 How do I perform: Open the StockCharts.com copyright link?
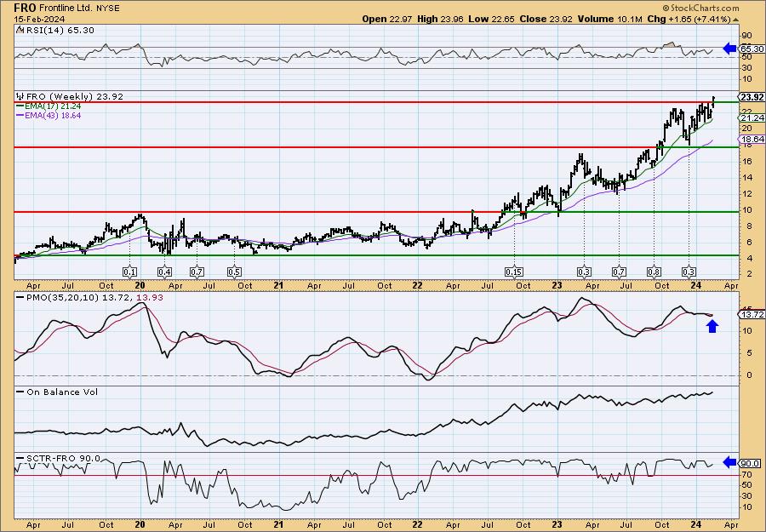click(x=700, y=9)
